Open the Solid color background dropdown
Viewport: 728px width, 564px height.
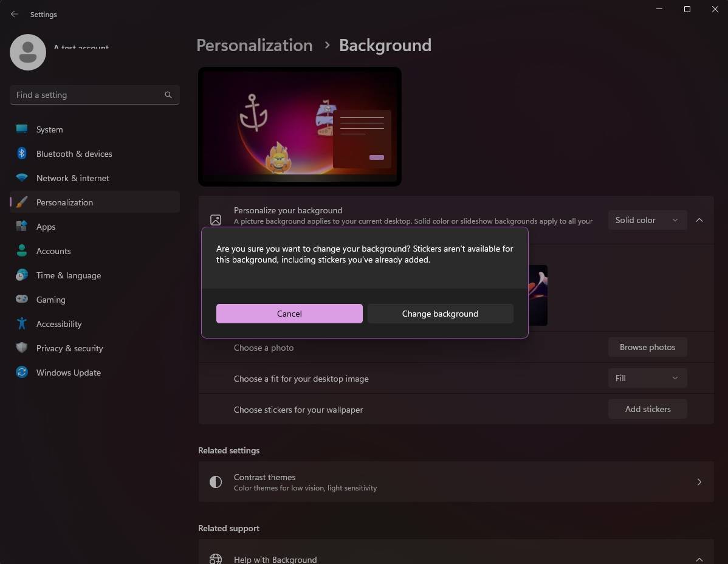(647, 220)
